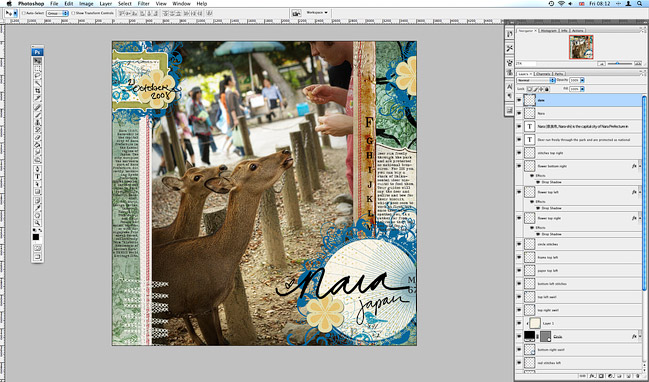Toggle Quick Mask mode in toolbox

[x=37, y=249]
